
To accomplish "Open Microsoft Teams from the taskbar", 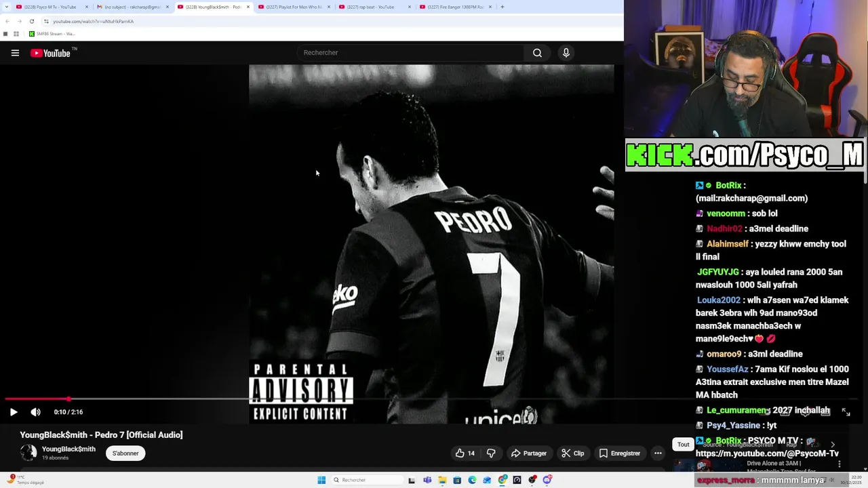I will 427,480.
